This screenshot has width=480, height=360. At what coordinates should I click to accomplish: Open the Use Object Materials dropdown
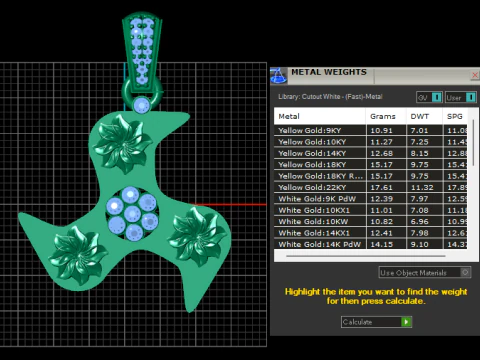click(425, 273)
